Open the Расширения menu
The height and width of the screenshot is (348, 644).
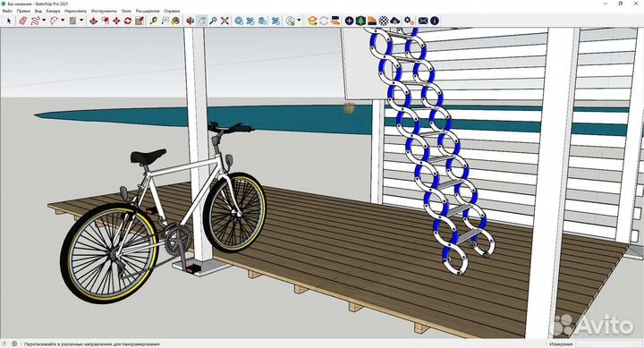point(148,11)
